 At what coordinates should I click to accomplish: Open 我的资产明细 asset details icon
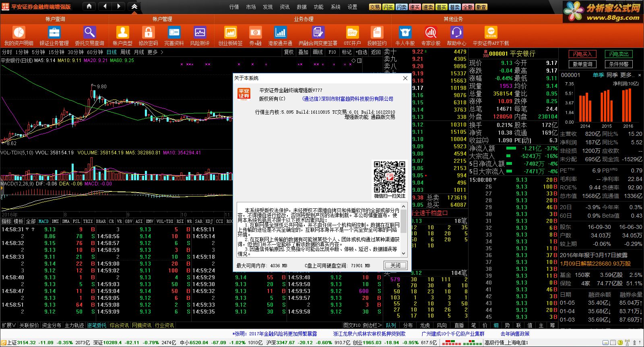point(19,32)
